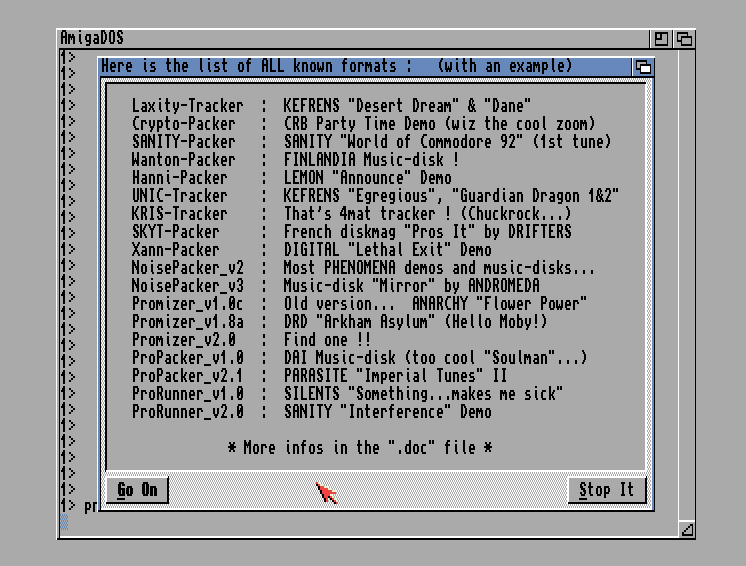Select the Xann-Packer format row
This screenshot has height=566, width=746.
coord(312,250)
